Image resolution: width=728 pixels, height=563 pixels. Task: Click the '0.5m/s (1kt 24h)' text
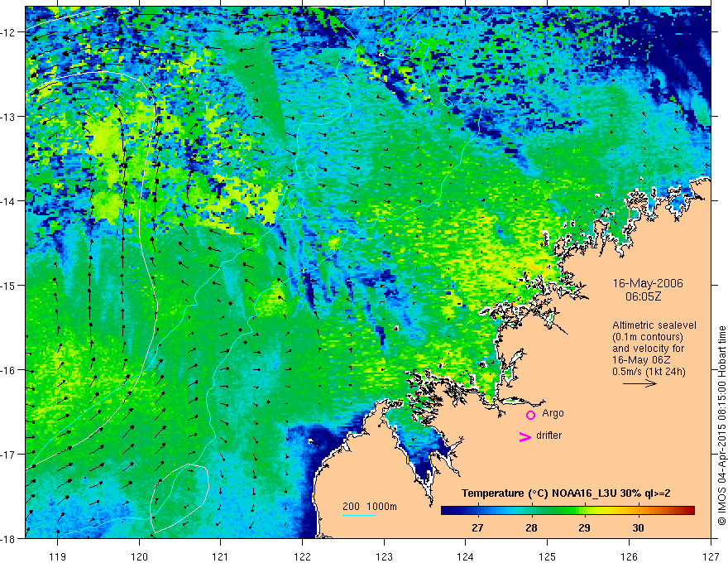tap(649, 371)
